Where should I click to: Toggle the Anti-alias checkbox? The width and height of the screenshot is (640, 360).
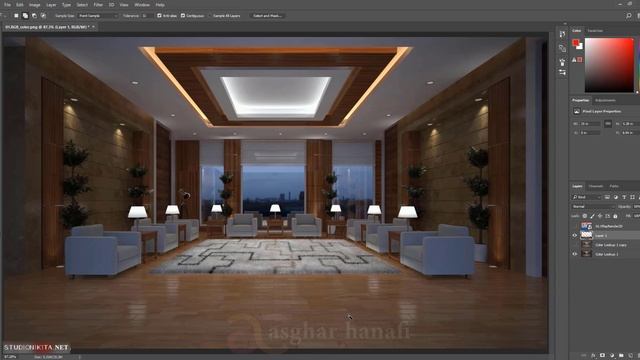pos(159,16)
